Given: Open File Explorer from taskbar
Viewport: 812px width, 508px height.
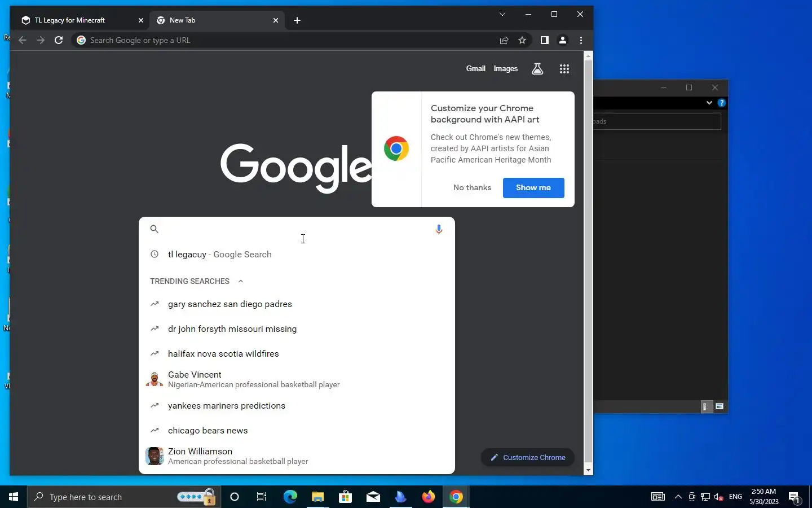Looking at the screenshot, I should [317, 497].
